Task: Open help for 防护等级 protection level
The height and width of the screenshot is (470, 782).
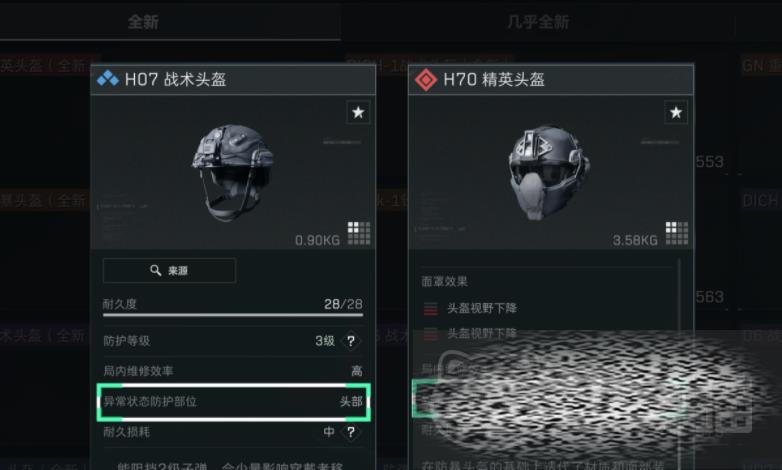Action: point(351,341)
